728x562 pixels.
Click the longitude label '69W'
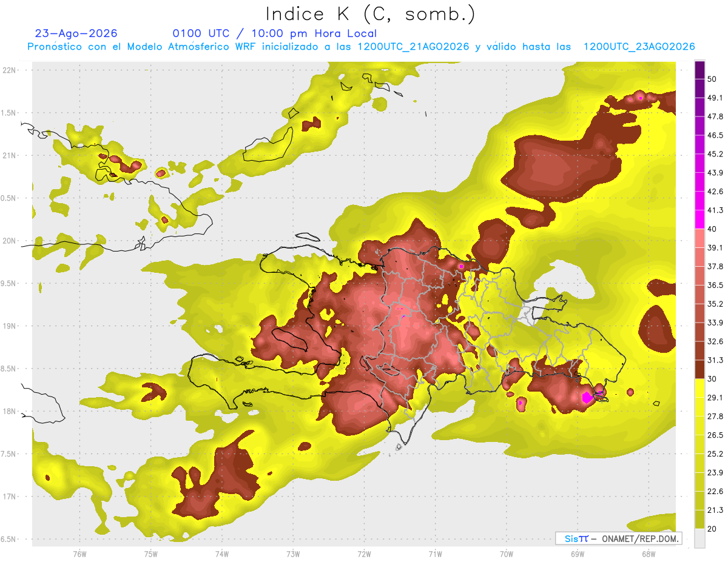(x=577, y=554)
